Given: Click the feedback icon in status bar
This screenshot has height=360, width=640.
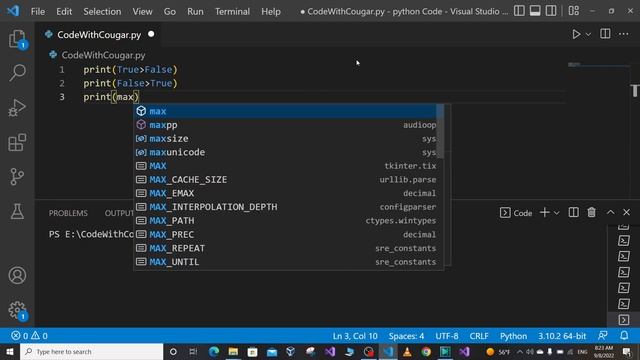Looking at the screenshot, I should click(602, 336).
